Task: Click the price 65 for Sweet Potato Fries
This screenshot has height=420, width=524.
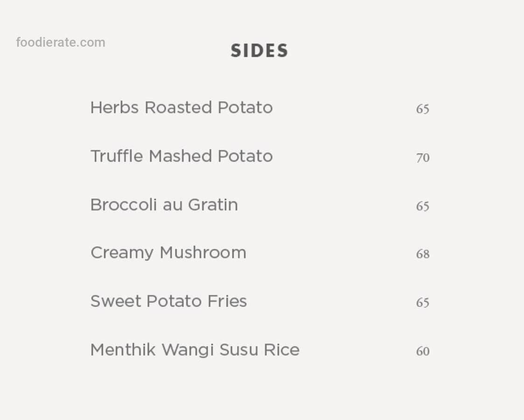Action: [x=423, y=303]
